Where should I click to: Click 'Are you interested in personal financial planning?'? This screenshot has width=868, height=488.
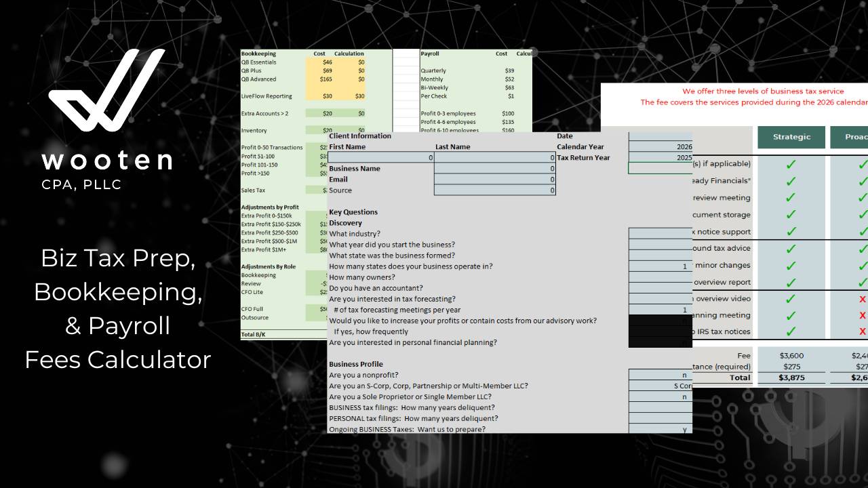pyautogui.click(x=413, y=342)
